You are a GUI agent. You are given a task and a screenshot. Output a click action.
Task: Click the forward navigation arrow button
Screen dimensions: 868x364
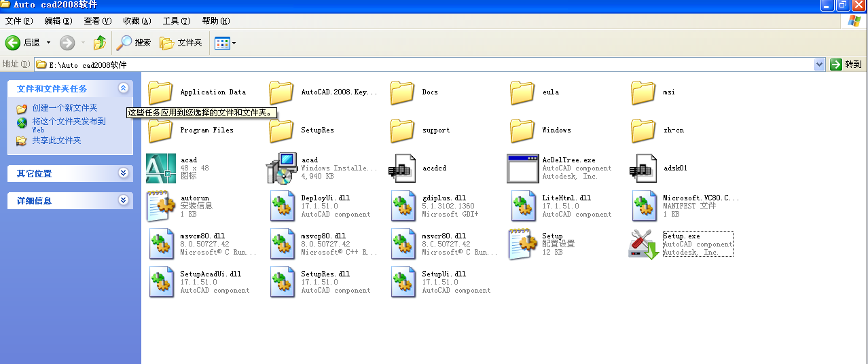67,43
